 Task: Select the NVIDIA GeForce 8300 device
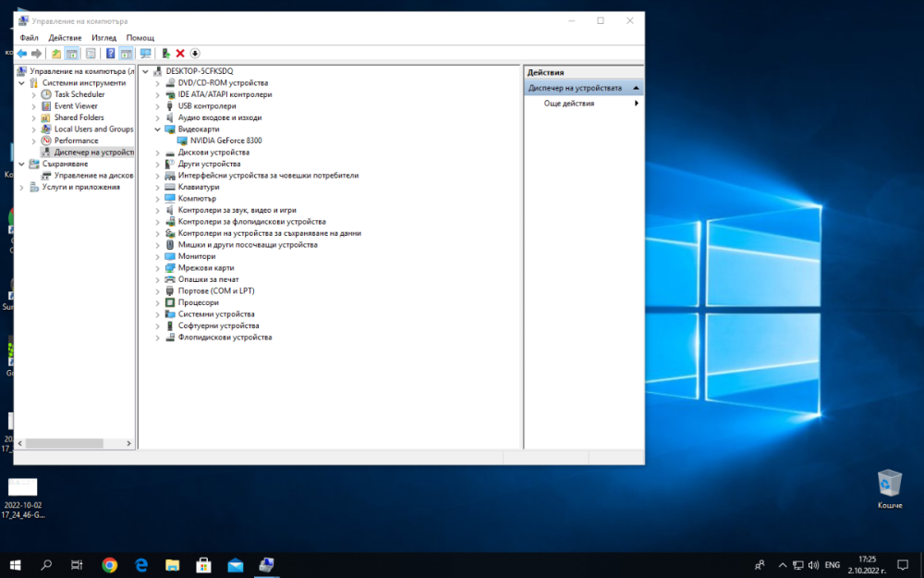click(225, 141)
